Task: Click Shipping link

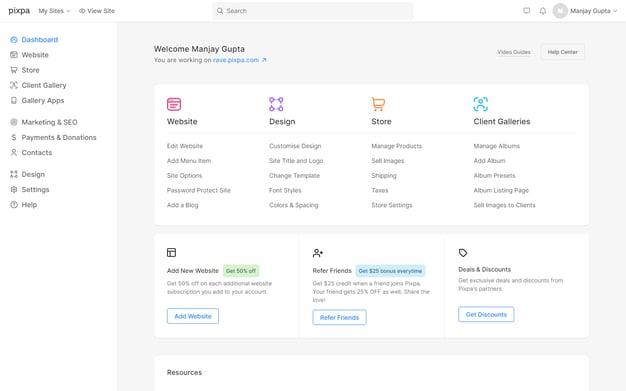Action: coord(384,176)
